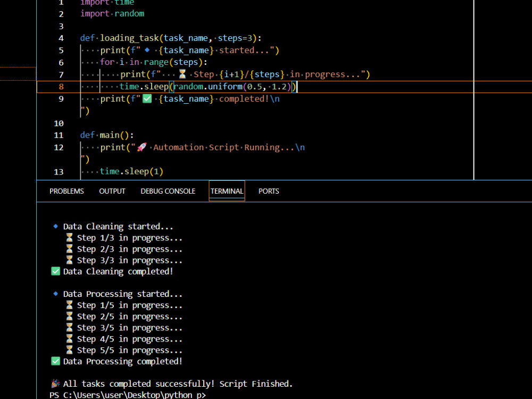Click the 'def loading_task' definition line
Viewport: 532px width, 399px height.
pyautogui.click(x=171, y=38)
